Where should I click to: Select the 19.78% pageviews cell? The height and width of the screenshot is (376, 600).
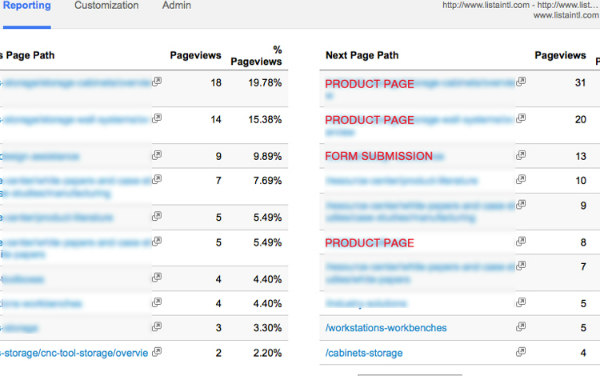click(x=265, y=83)
